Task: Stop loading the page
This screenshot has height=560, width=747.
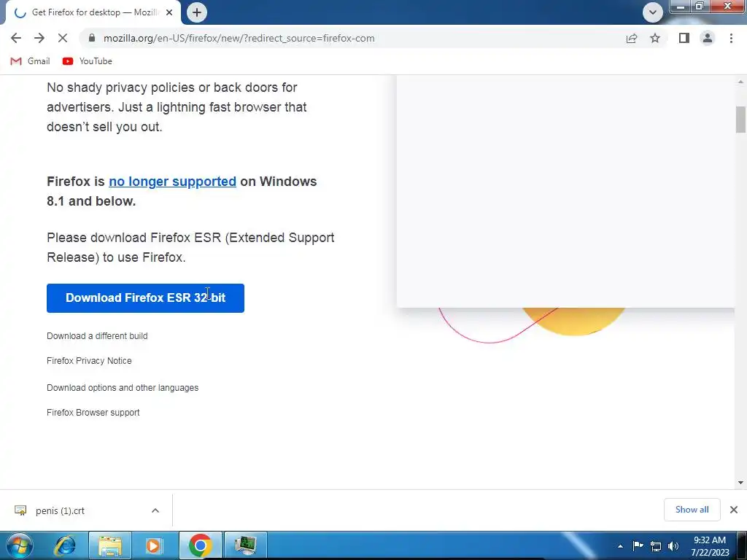Action: pyautogui.click(x=63, y=38)
